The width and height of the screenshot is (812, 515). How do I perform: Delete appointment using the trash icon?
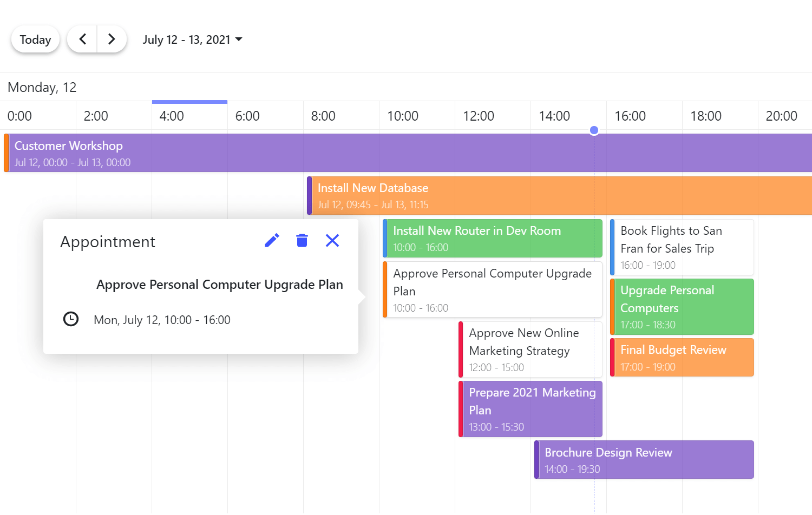(x=302, y=240)
